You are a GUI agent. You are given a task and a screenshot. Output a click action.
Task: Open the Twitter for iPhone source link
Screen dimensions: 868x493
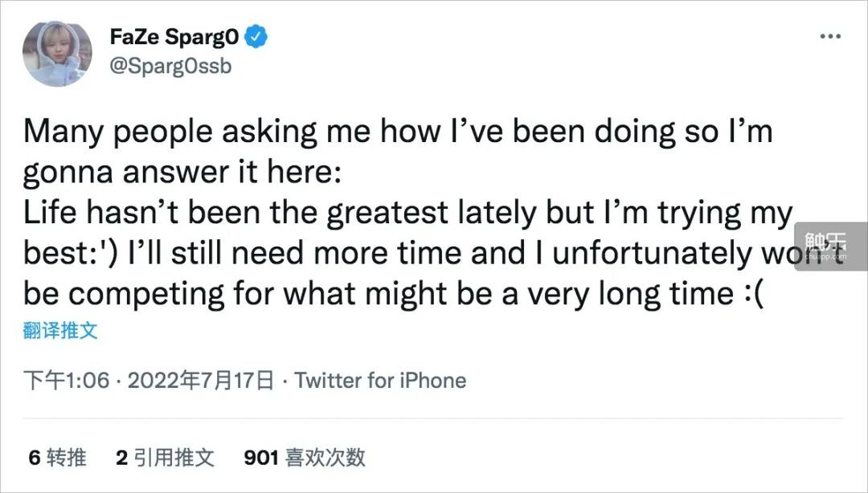[380, 380]
